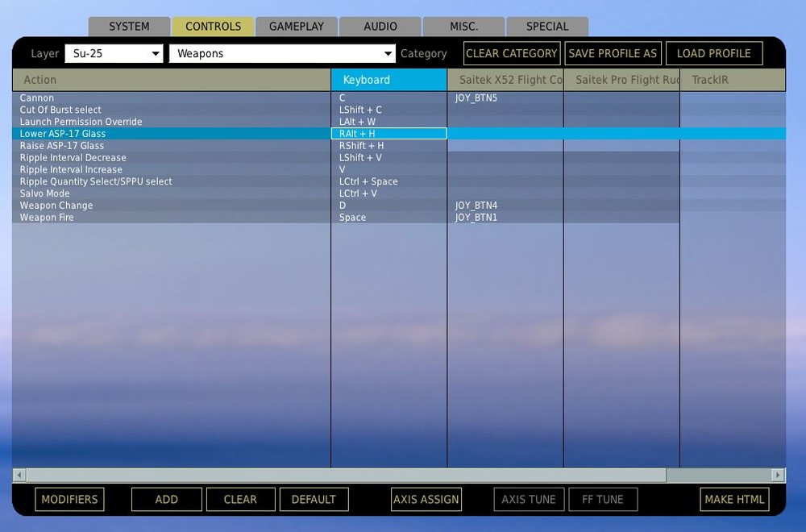The width and height of the screenshot is (806, 532).
Task: Click the Space binding for Weapon Fire
Action: coord(389,218)
